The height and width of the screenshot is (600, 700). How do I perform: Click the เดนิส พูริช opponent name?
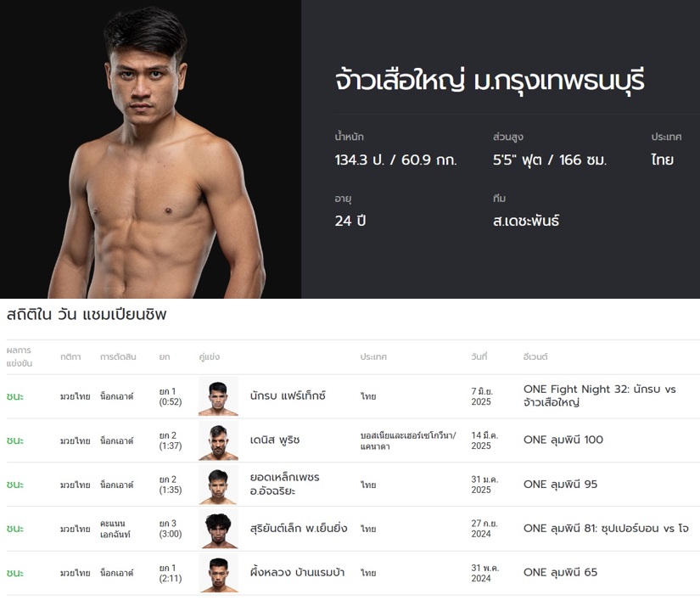click(275, 440)
